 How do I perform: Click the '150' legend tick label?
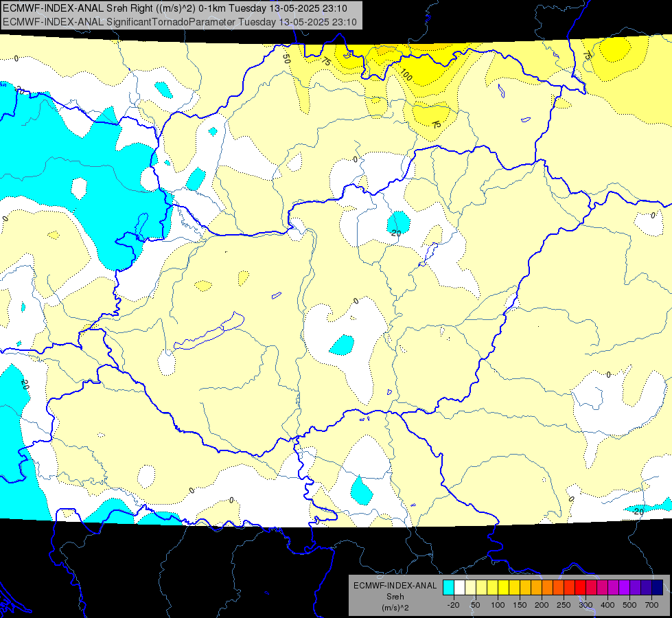click(x=520, y=605)
